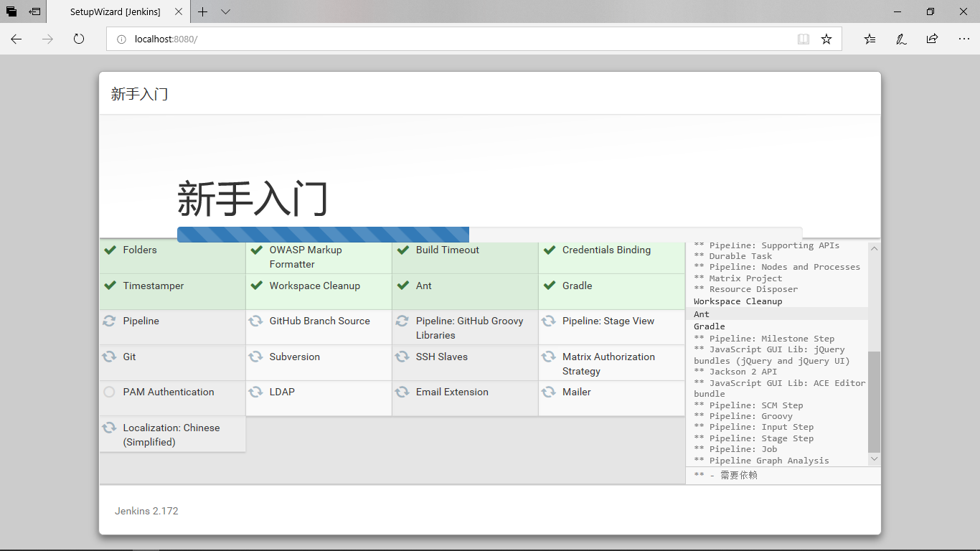Click the forward navigation arrow
The height and width of the screenshot is (551, 980).
point(47,39)
